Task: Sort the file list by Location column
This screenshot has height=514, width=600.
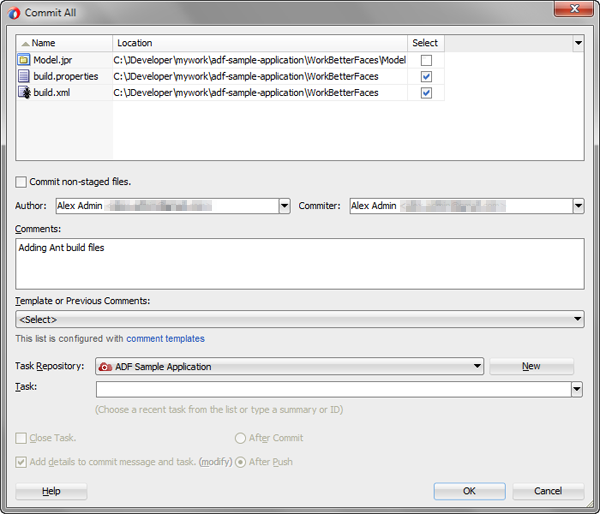Action: tap(260, 44)
